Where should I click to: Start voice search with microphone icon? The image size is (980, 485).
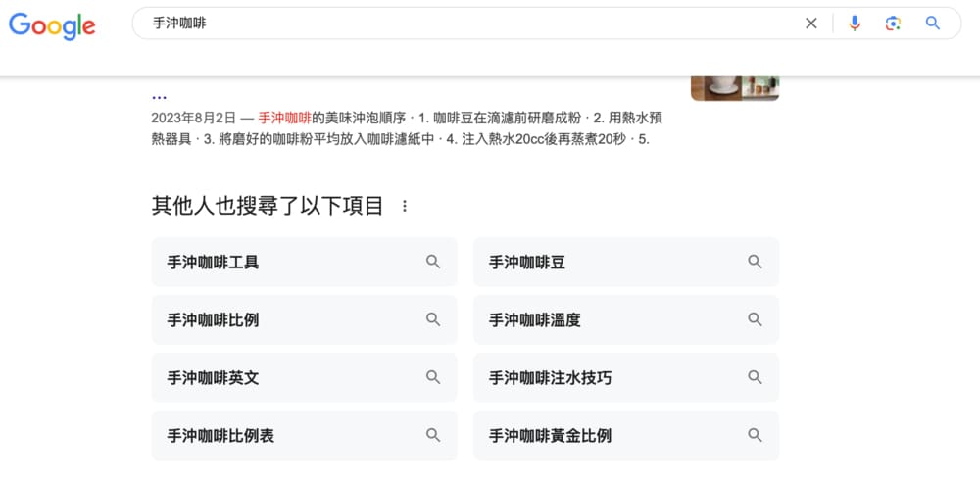pos(855,24)
